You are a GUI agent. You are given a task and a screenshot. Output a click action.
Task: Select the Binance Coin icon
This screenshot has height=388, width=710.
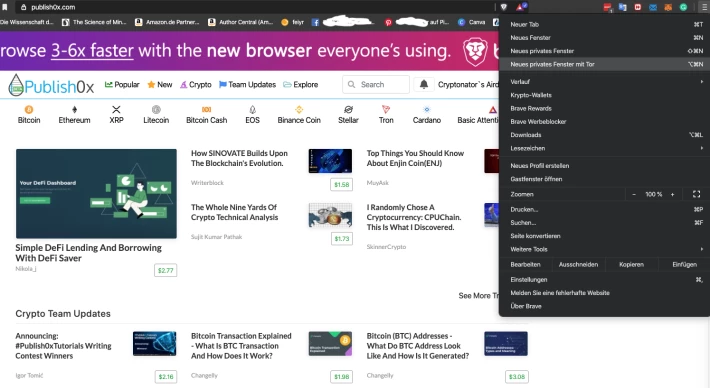click(299, 110)
